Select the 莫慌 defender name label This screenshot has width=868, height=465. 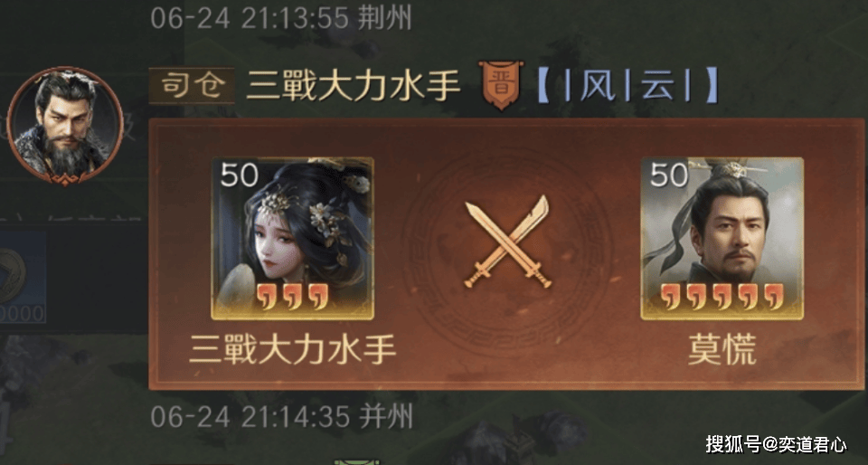[722, 350]
